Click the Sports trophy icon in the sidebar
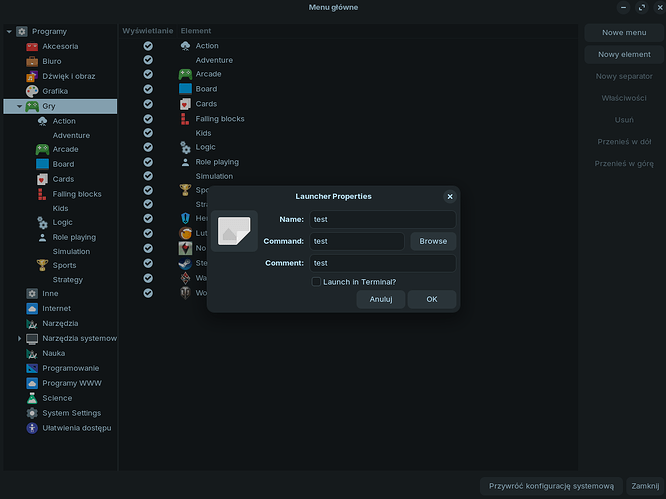Screen dimensions: 666x499 pyautogui.click(x=42, y=266)
